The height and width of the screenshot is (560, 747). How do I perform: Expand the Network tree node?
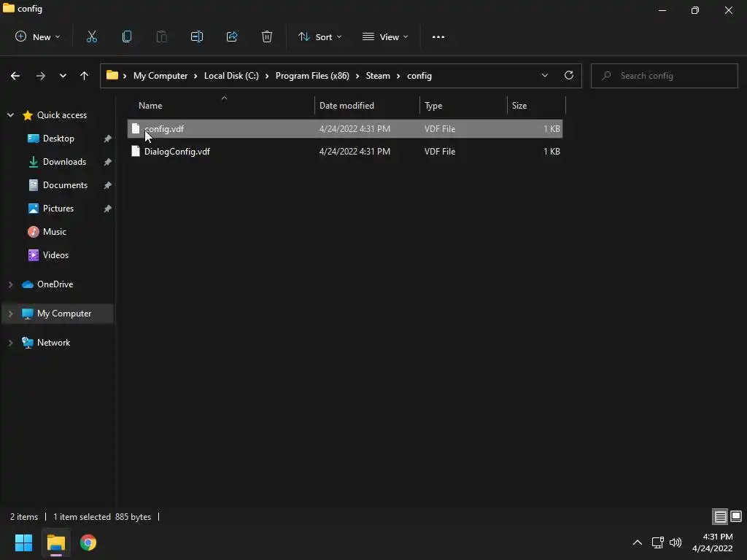10,343
